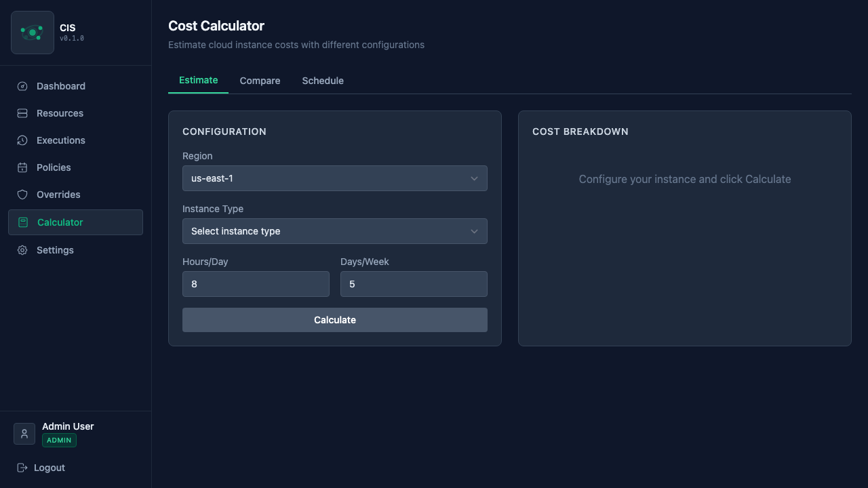
Task: Click the Configure your instance placeholder text
Action: (x=685, y=179)
